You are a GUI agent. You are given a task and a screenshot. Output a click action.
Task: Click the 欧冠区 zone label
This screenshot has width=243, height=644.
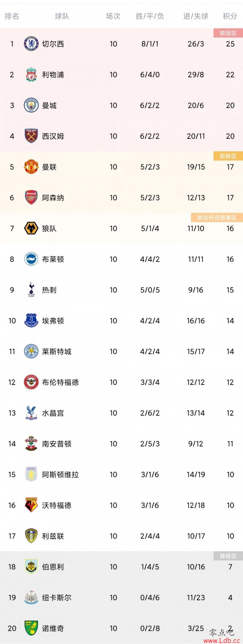click(x=228, y=33)
